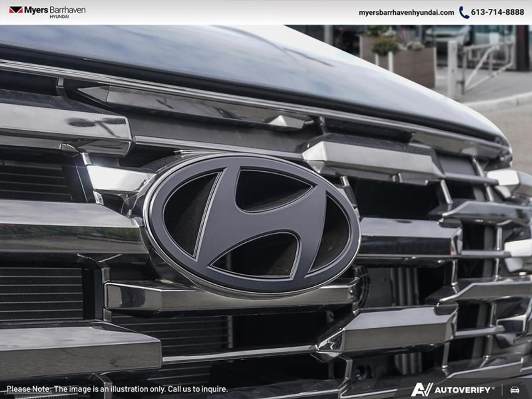Click the Myers Barrhaven Hyundai logo
This screenshot has width=532, height=399.
tap(47, 12)
